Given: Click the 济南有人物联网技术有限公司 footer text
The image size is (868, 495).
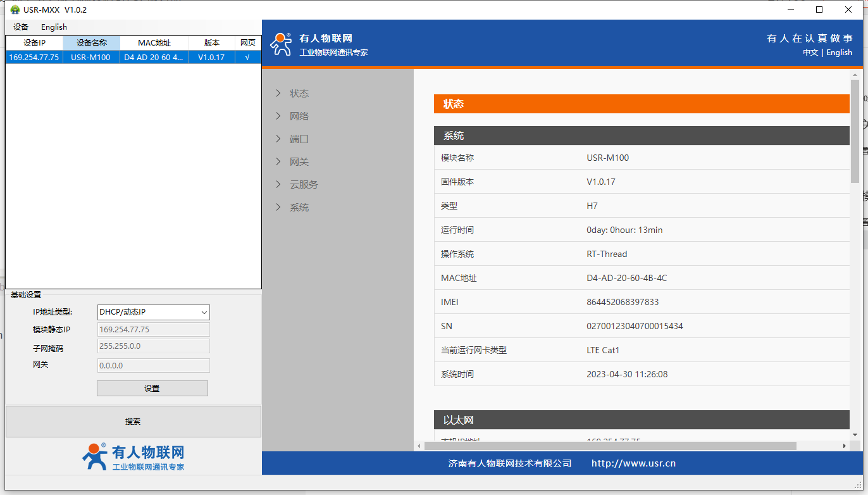Looking at the screenshot, I should [x=510, y=463].
